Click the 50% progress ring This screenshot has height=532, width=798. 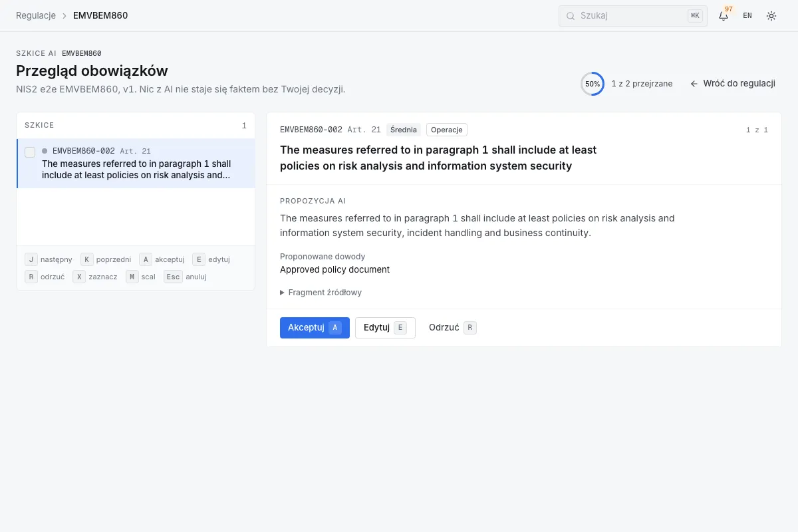(x=593, y=84)
